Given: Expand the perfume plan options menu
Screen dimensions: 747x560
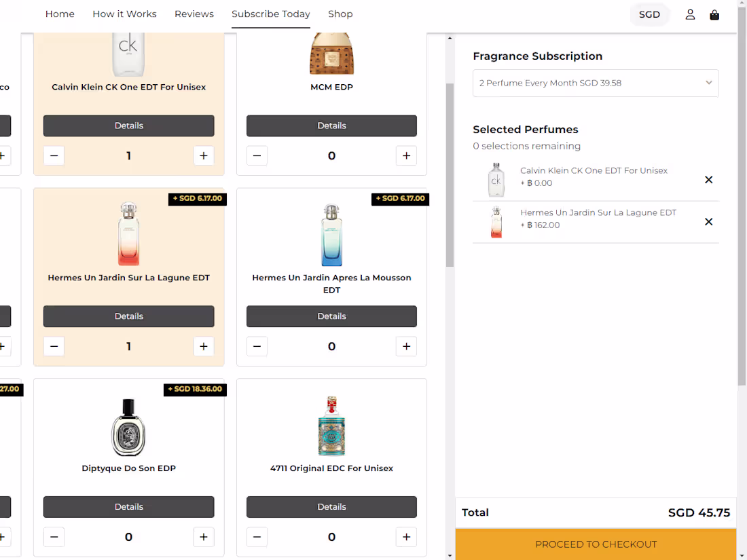Looking at the screenshot, I should point(709,83).
